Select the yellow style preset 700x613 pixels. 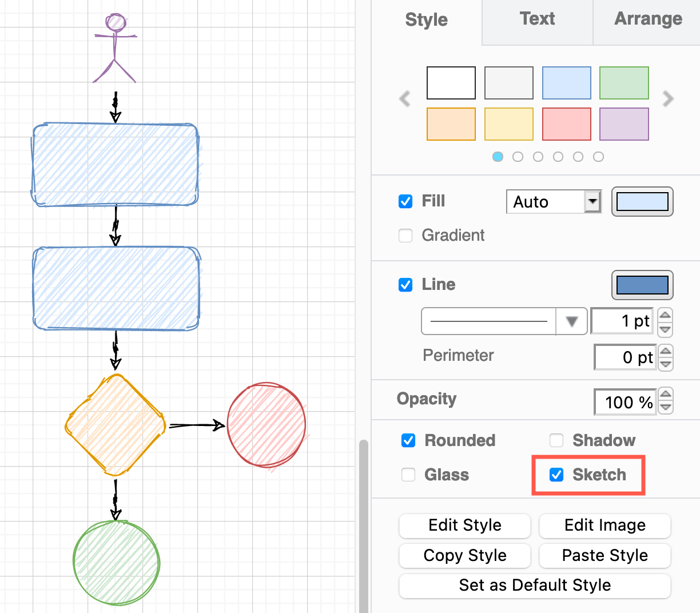point(508,124)
